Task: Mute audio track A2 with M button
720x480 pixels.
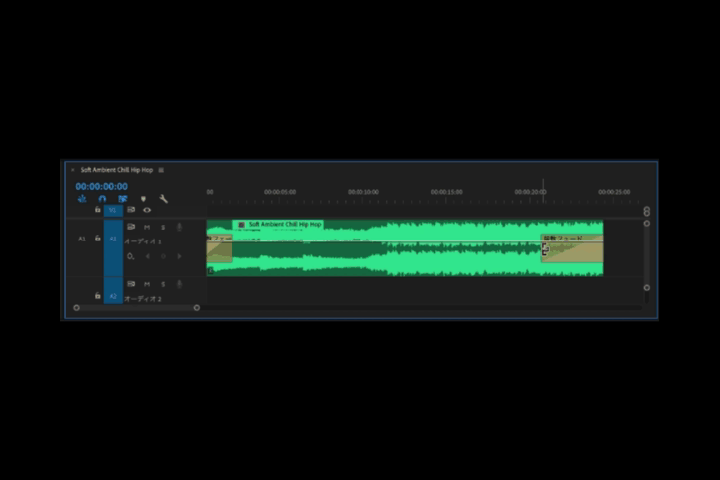Action: coord(147,284)
